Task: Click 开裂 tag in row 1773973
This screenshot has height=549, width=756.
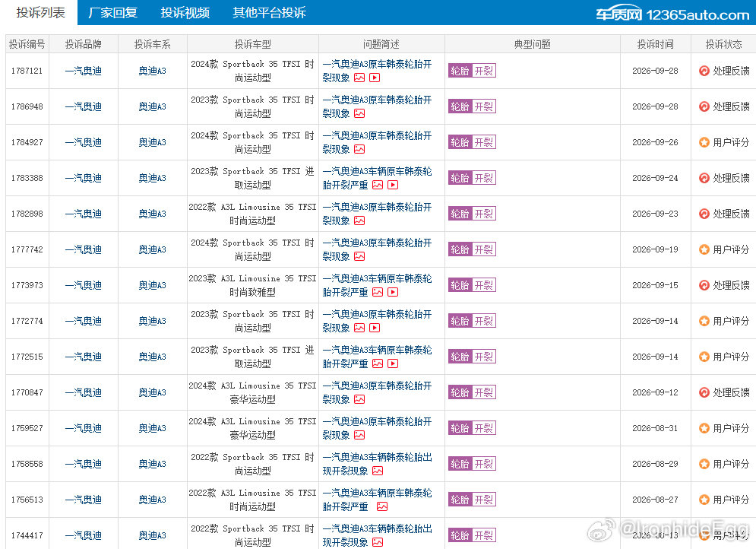Action: click(483, 285)
